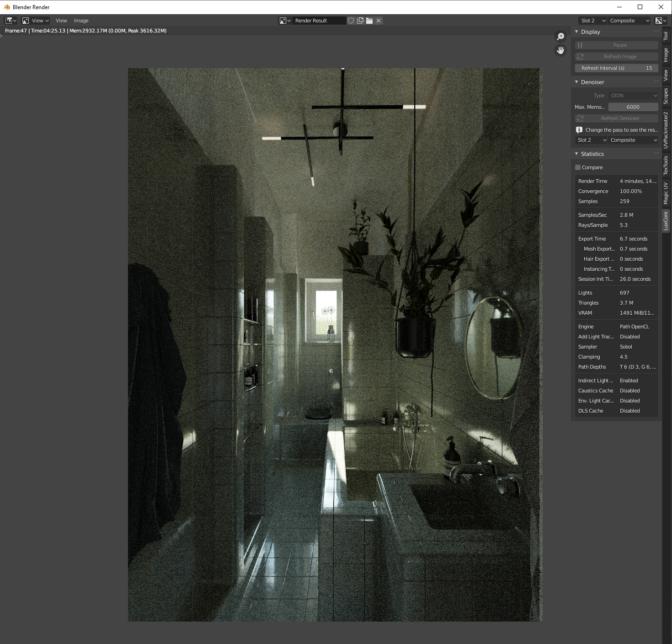Switch to the Scopes sidebar tab
Viewport: 672px width, 644px height.
(x=666, y=96)
